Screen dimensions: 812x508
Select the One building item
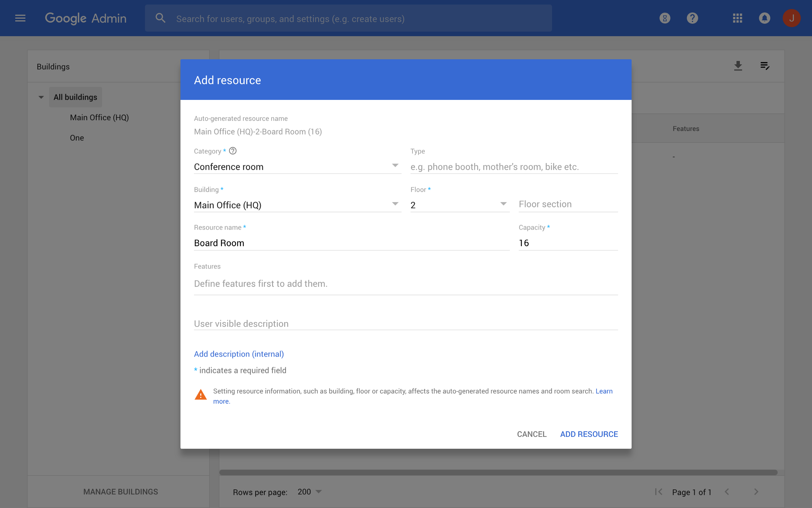tap(77, 138)
